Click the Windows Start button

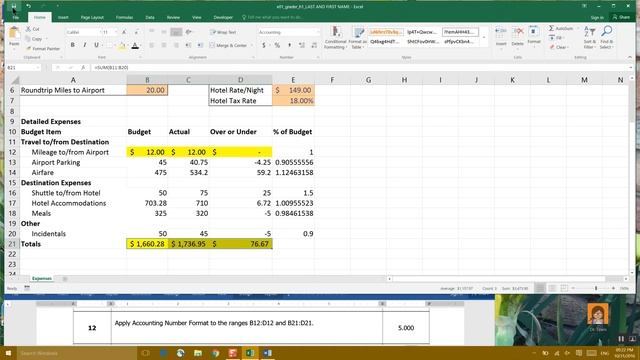9,353
